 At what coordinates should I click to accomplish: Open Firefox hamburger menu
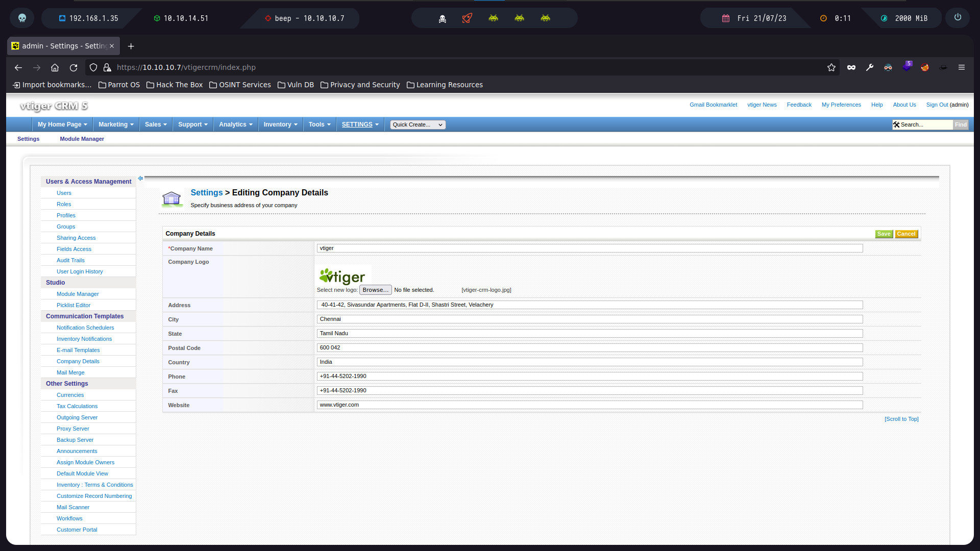[962, 67]
